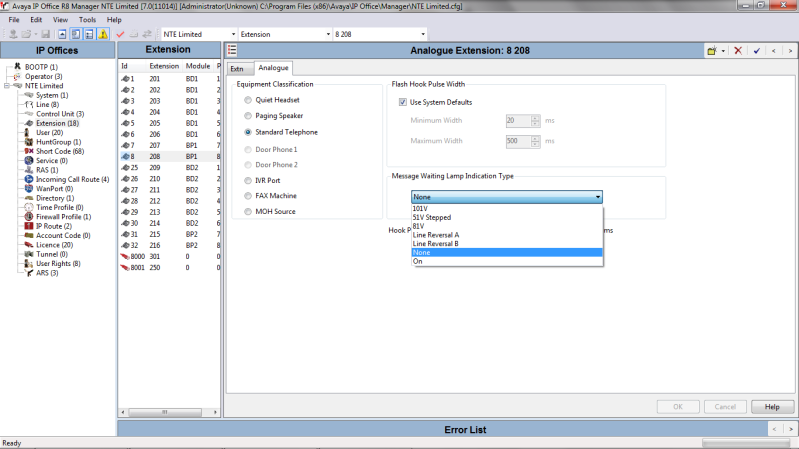The width and height of the screenshot is (799, 449).
Task: Select HuntGroup (1) in the tree
Action: 58,142
